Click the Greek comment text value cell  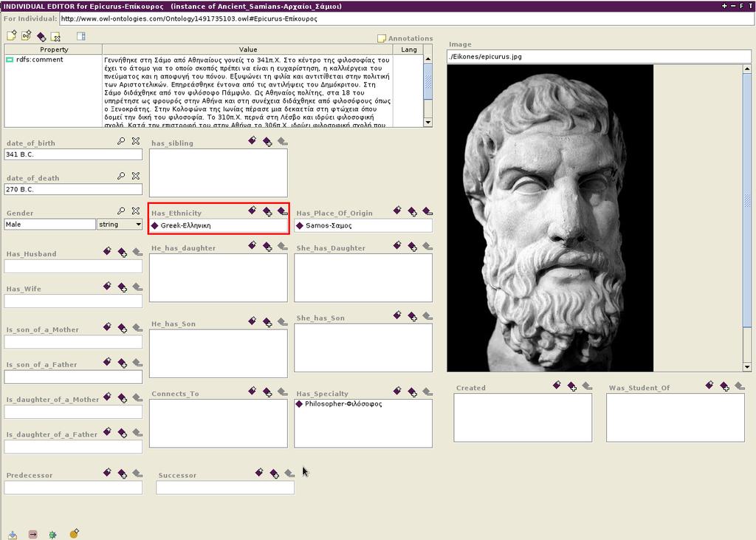(x=248, y=91)
